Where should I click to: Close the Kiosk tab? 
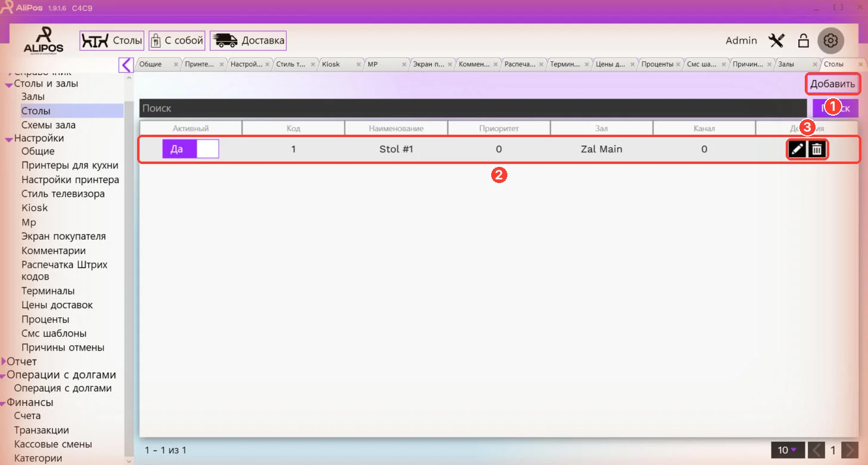[x=358, y=64]
